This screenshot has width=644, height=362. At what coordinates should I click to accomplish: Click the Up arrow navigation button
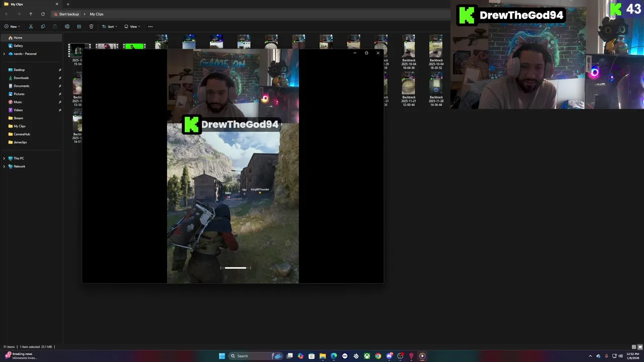tap(31, 14)
